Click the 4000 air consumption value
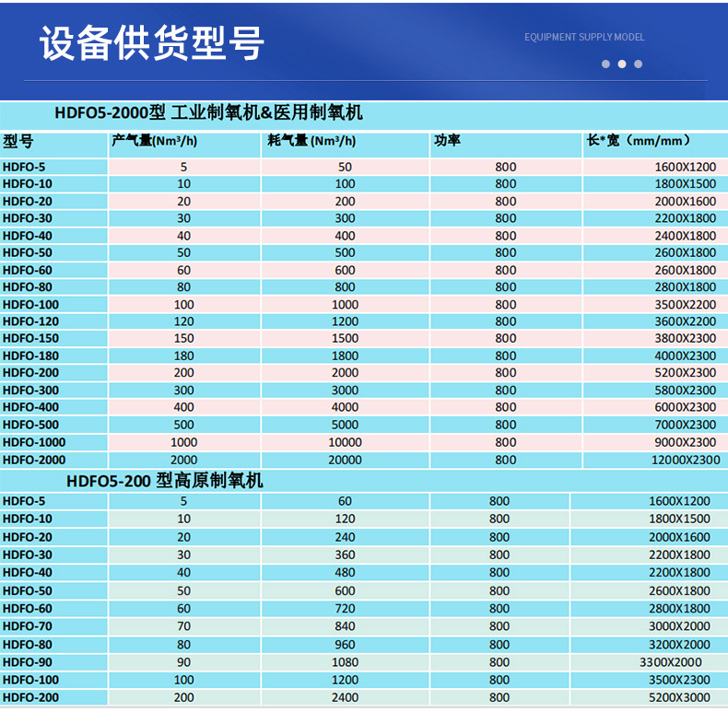This screenshot has width=728, height=712. click(x=345, y=407)
